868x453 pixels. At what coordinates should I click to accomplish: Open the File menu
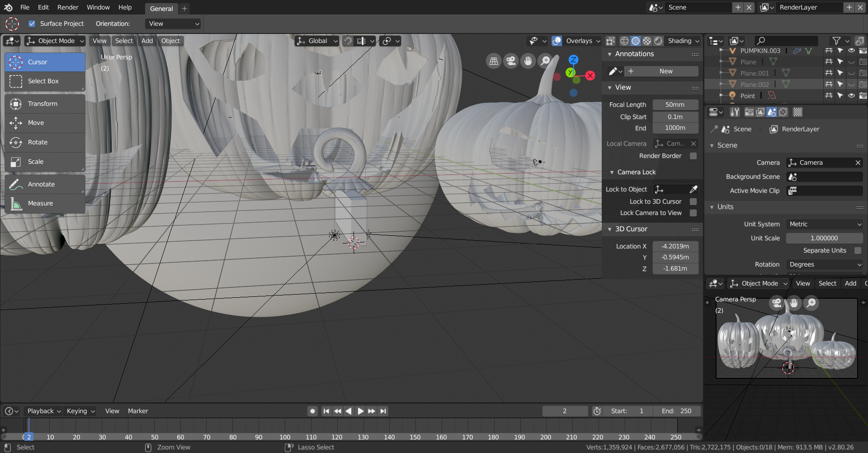tap(25, 7)
